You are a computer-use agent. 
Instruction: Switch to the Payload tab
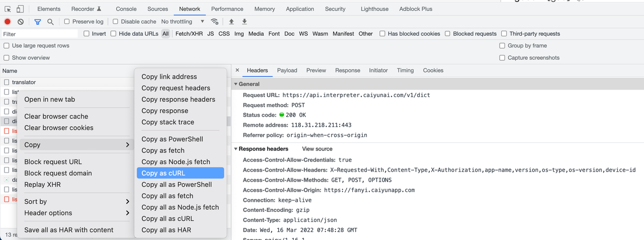pos(287,70)
